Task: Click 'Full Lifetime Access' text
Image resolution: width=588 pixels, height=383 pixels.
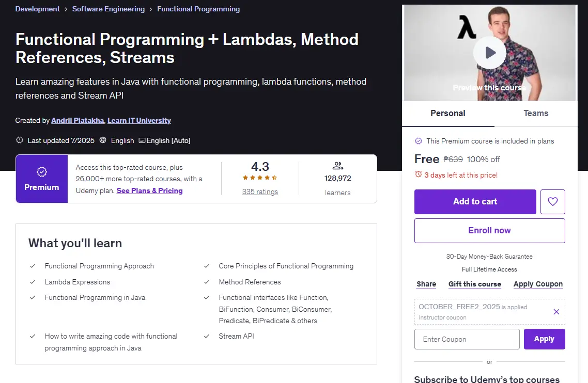Action: tap(489, 269)
